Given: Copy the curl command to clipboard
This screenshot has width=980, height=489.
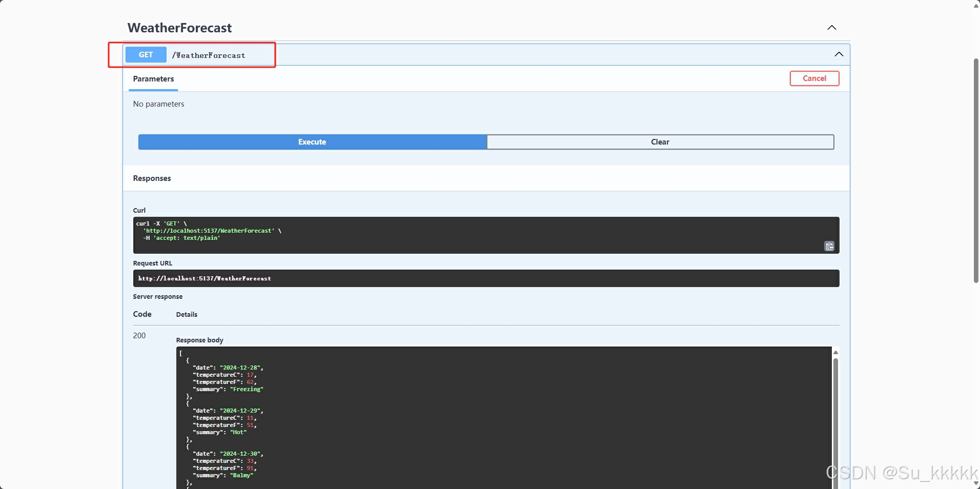Looking at the screenshot, I should point(829,247).
